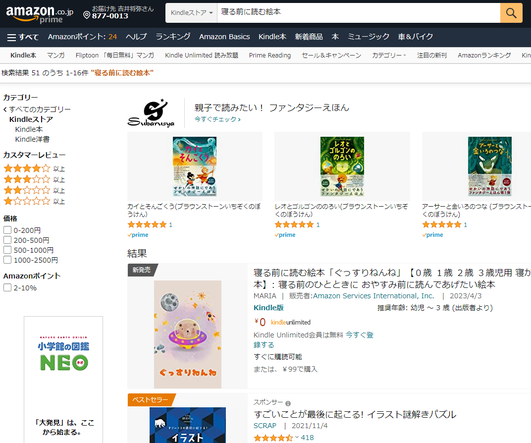Open the Prime Reading subnav tab

click(270, 55)
